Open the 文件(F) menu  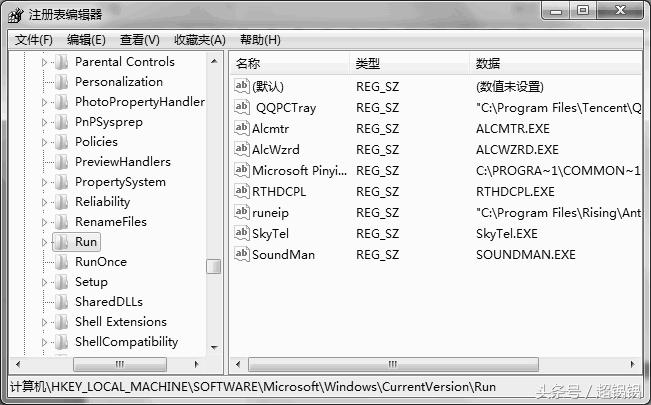coord(34,40)
